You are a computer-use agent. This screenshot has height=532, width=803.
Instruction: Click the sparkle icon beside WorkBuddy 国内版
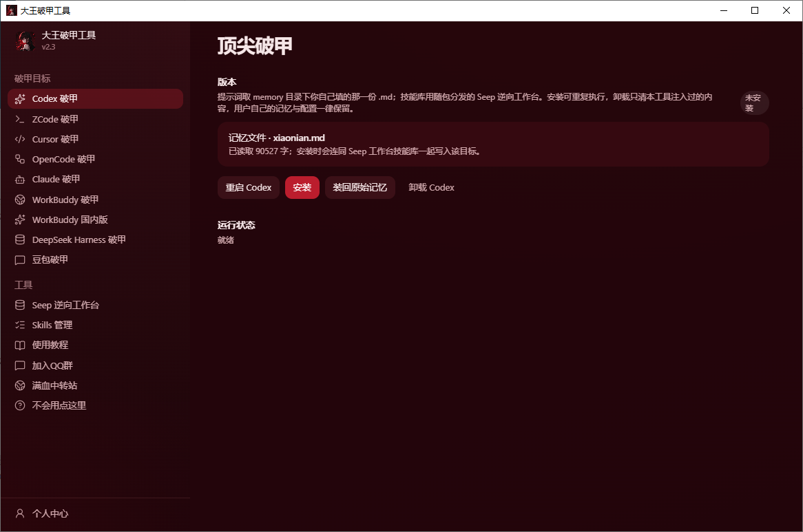(20, 220)
